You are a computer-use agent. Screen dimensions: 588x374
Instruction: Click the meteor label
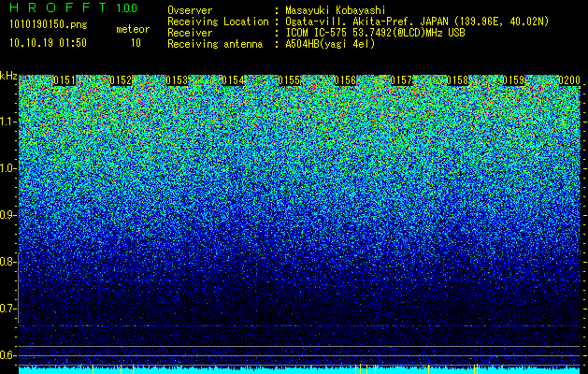pyautogui.click(x=133, y=29)
